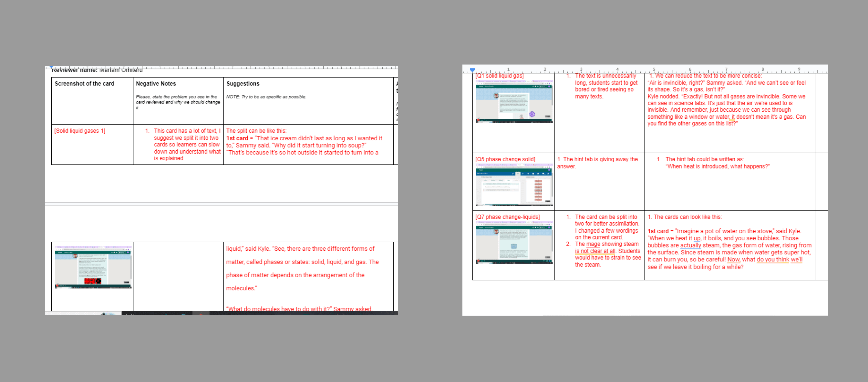Click the blue indent marker on right ruler
The height and width of the screenshot is (382, 868).
(472, 70)
